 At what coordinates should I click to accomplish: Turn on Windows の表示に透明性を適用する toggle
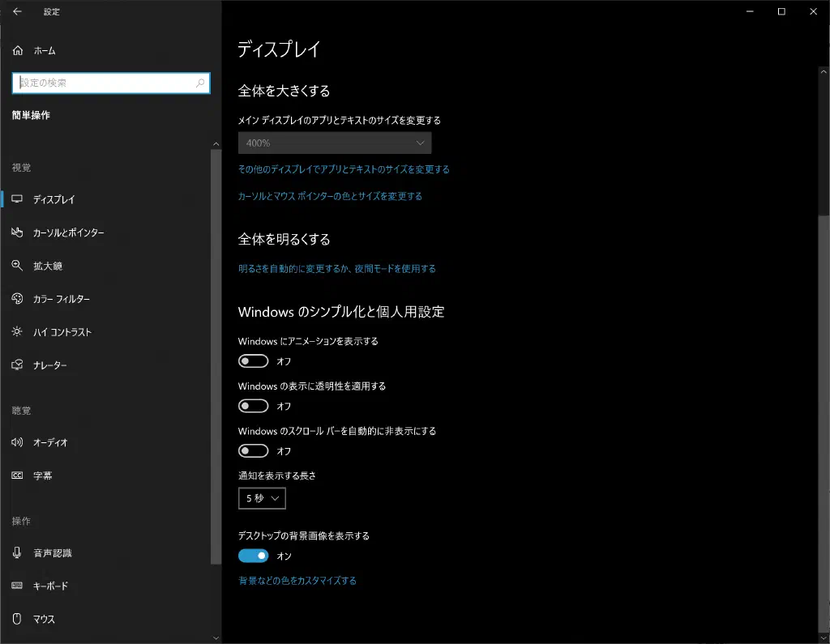point(254,406)
